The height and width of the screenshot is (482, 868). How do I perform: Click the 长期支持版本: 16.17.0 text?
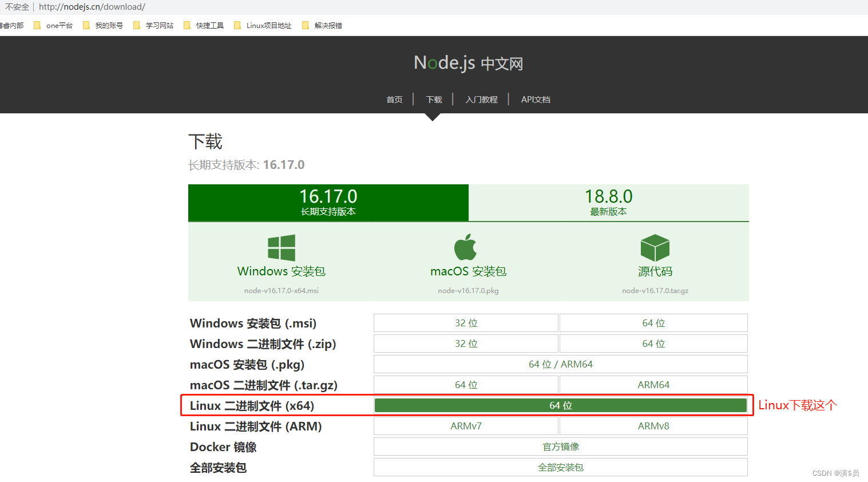tap(247, 165)
